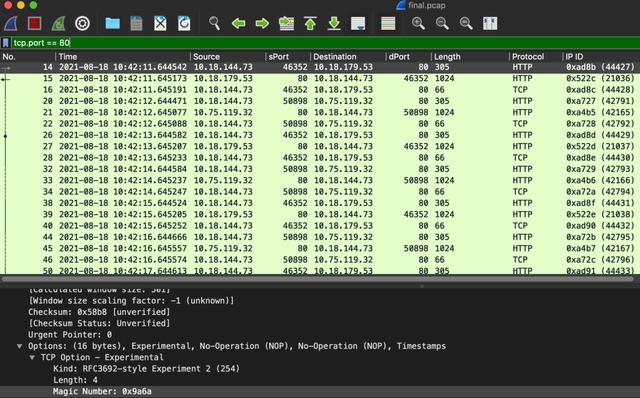Open display filter bookmark icon
The image size is (640, 398).
(6, 42)
